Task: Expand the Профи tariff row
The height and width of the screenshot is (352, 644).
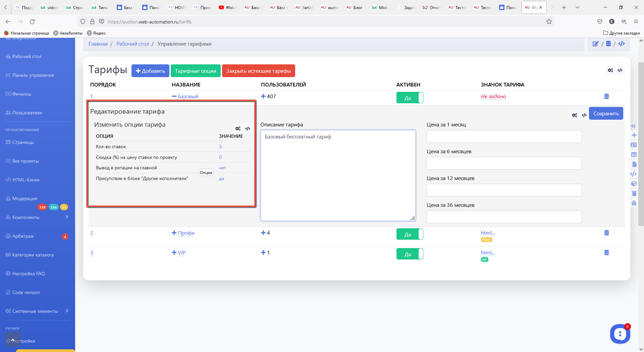Action: pos(174,233)
